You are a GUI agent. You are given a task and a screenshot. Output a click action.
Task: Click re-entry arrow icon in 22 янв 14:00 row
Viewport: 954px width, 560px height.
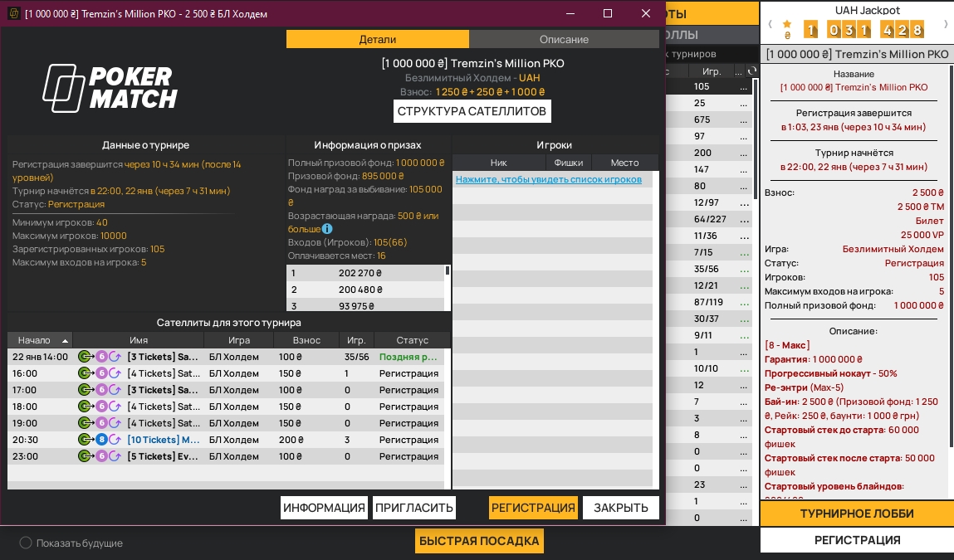click(x=115, y=357)
